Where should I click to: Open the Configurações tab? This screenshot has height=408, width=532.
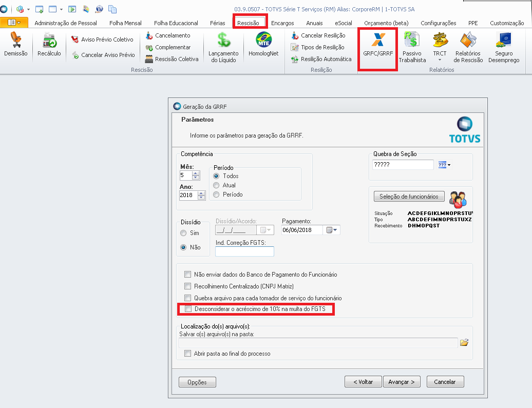439,23
